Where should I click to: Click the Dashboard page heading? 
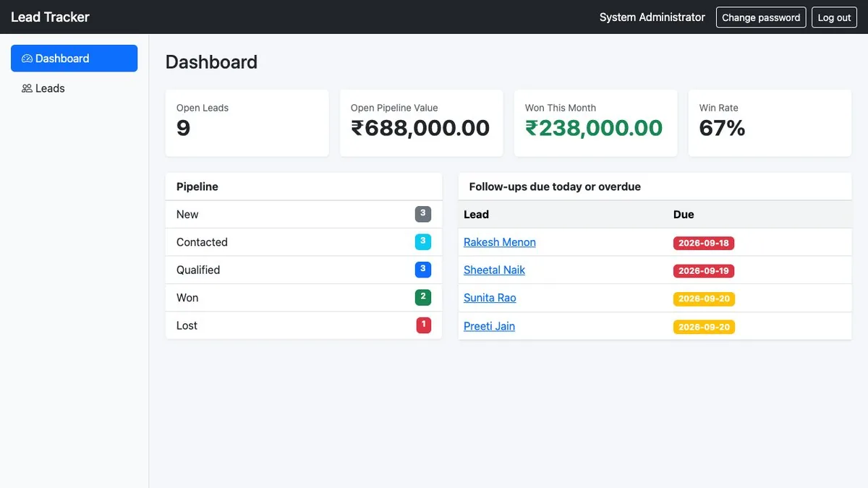pyautogui.click(x=211, y=62)
